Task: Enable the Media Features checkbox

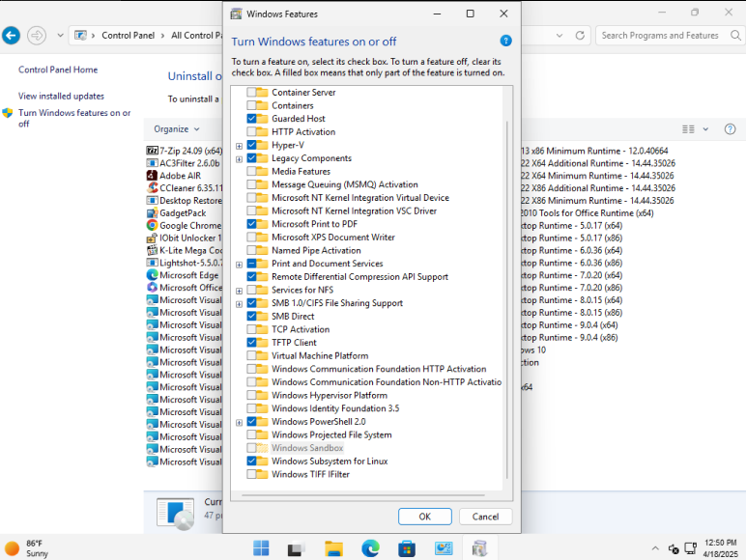Action: pos(251,171)
